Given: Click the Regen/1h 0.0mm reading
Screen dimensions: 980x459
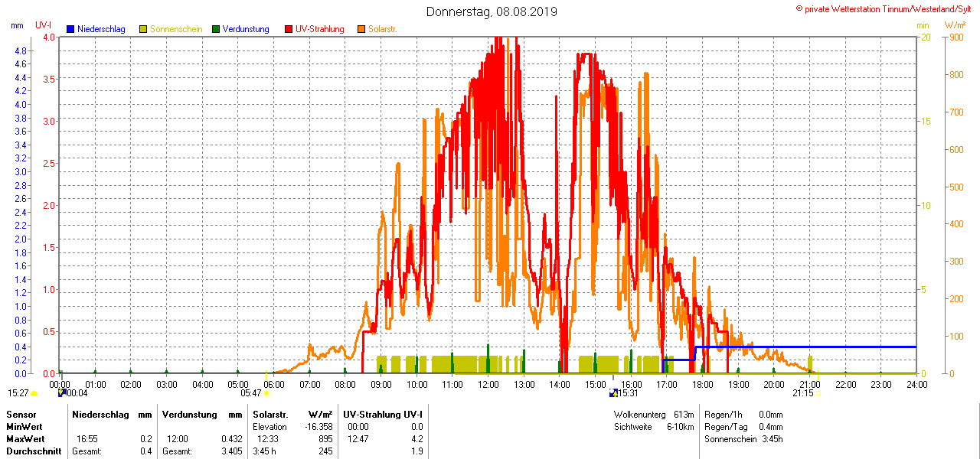Looking at the screenshot, I should pyautogui.click(x=743, y=414).
